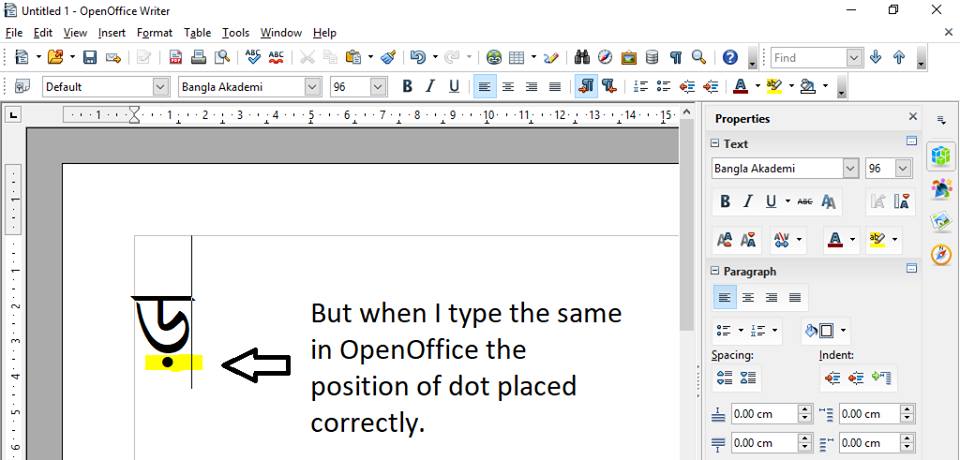
Task: Click the Zoom magnifier icon
Action: coord(699,58)
